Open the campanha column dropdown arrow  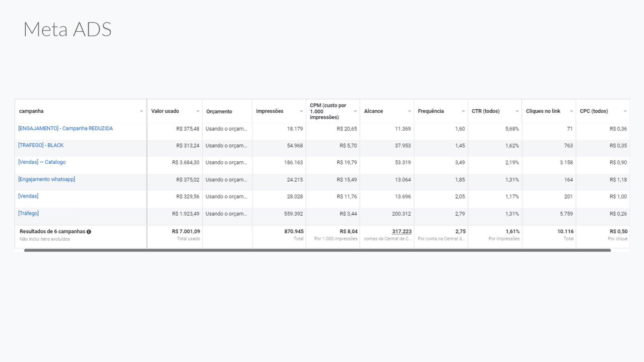point(141,111)
